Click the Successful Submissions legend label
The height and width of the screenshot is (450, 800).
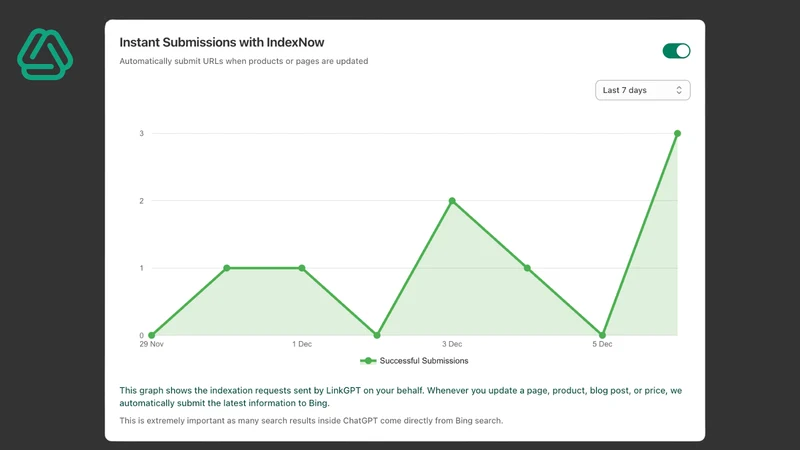tap(423, 361)
